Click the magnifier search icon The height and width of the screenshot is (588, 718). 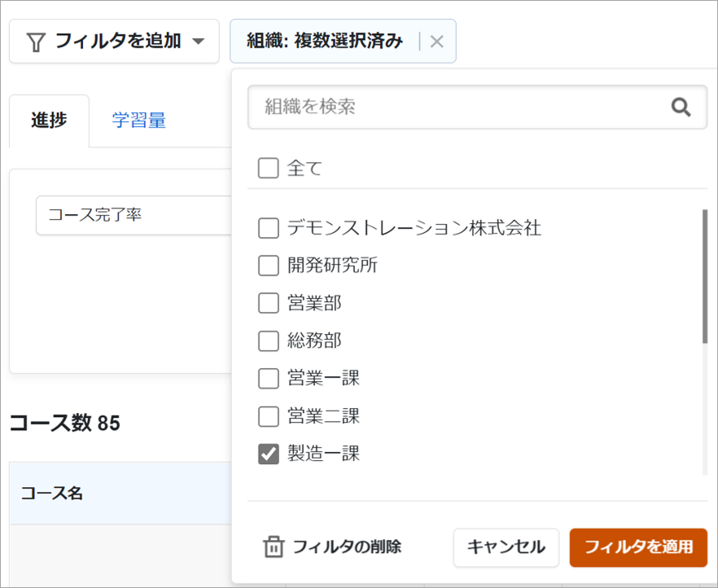pos(681,108)
